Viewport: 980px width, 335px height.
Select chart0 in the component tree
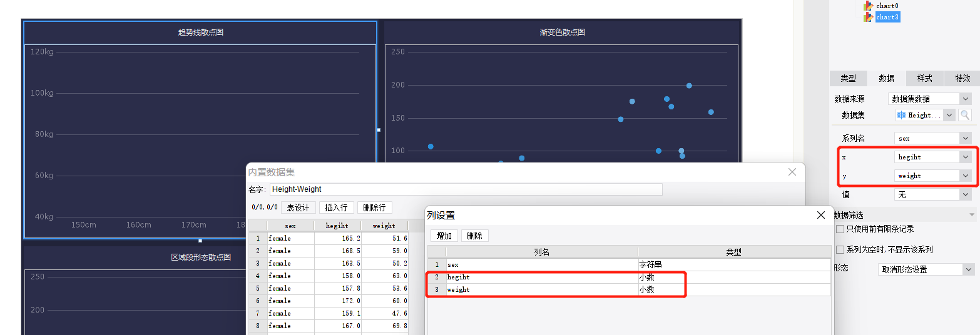[887, 6]
